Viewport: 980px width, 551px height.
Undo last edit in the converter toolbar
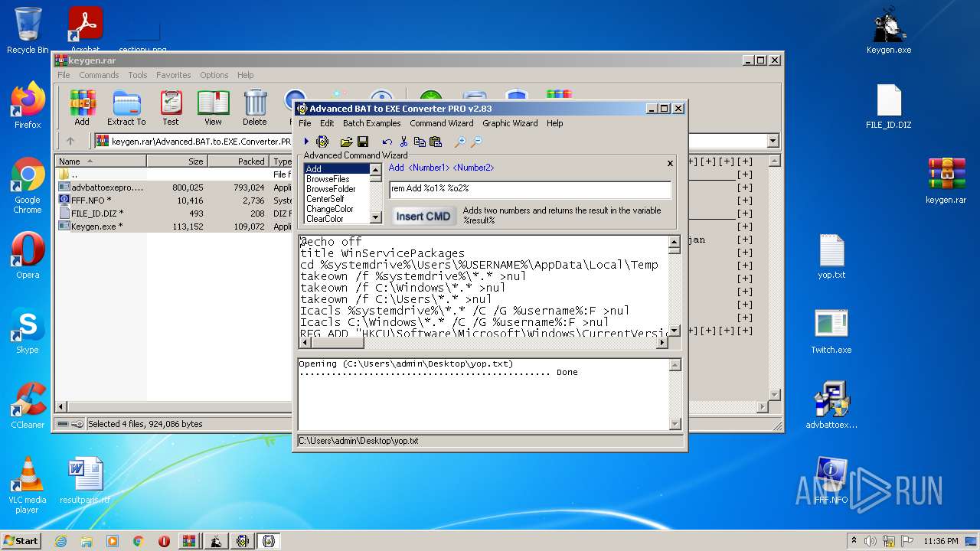click(x=387, y=142)
